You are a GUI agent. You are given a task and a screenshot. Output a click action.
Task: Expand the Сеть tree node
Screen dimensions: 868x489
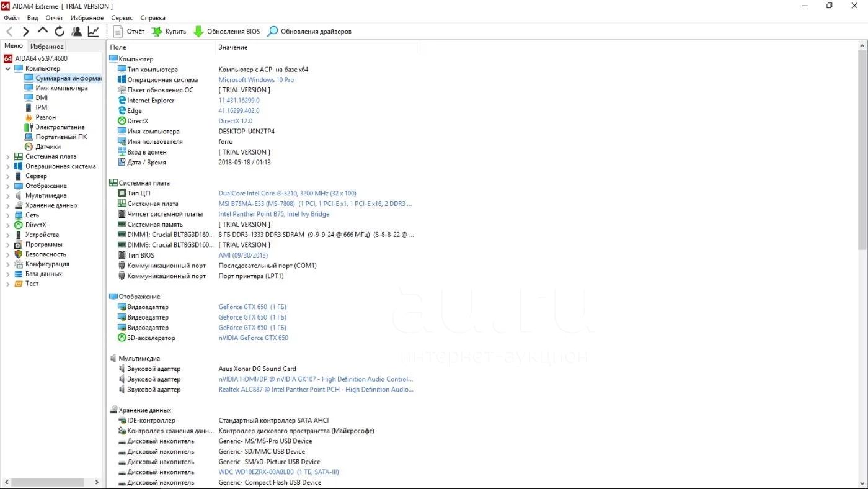tap(8, 215)
